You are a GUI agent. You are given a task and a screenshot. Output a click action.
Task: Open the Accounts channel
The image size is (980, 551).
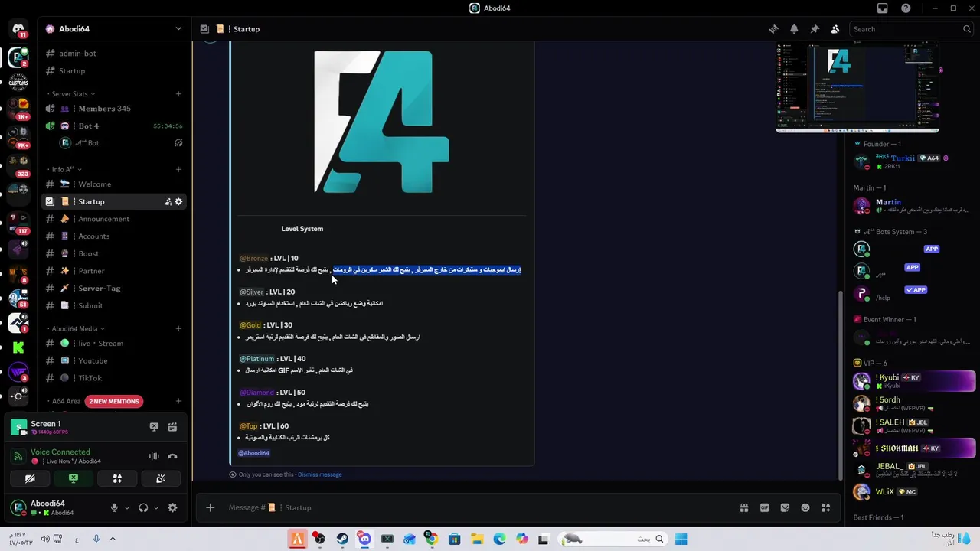114,236
